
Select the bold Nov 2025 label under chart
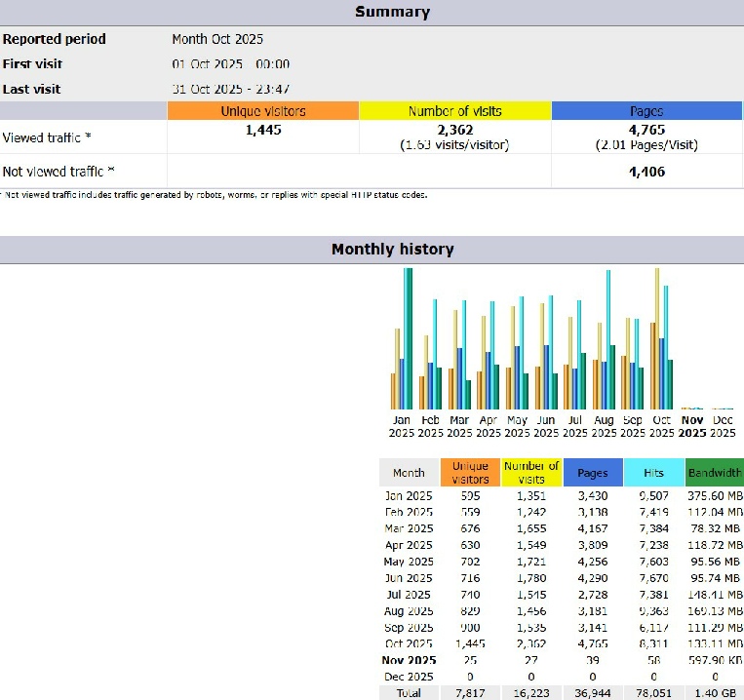691,426
